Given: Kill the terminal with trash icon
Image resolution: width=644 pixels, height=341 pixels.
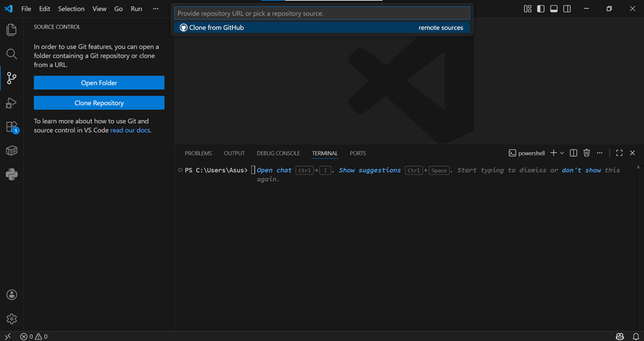Looking at the screenshot, I should [x=586, y=153].
